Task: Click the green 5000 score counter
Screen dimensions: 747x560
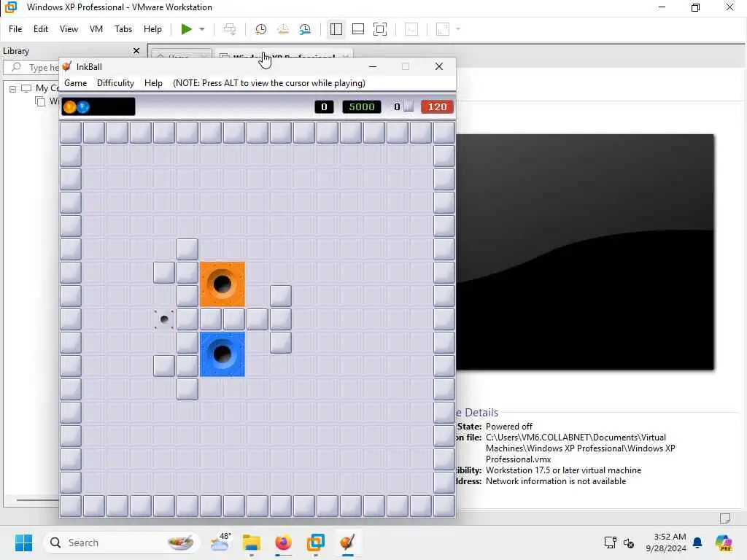Action: [x=362, y=106]
